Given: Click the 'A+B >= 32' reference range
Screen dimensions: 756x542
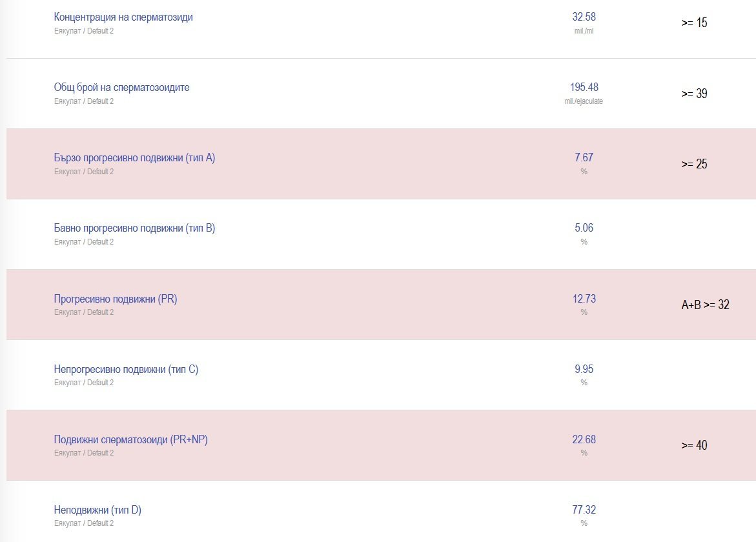Looking at the screenshot, I should tap(705, 305).
